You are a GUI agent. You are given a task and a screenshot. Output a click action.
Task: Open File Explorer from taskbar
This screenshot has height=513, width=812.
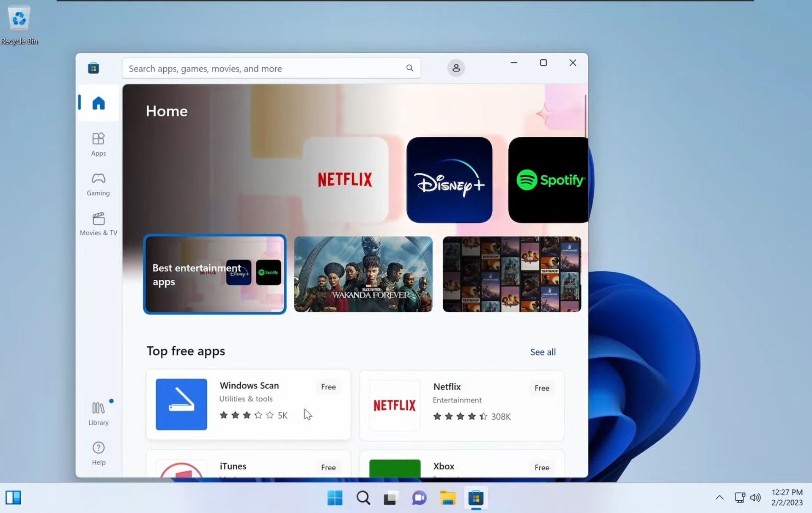447,498
